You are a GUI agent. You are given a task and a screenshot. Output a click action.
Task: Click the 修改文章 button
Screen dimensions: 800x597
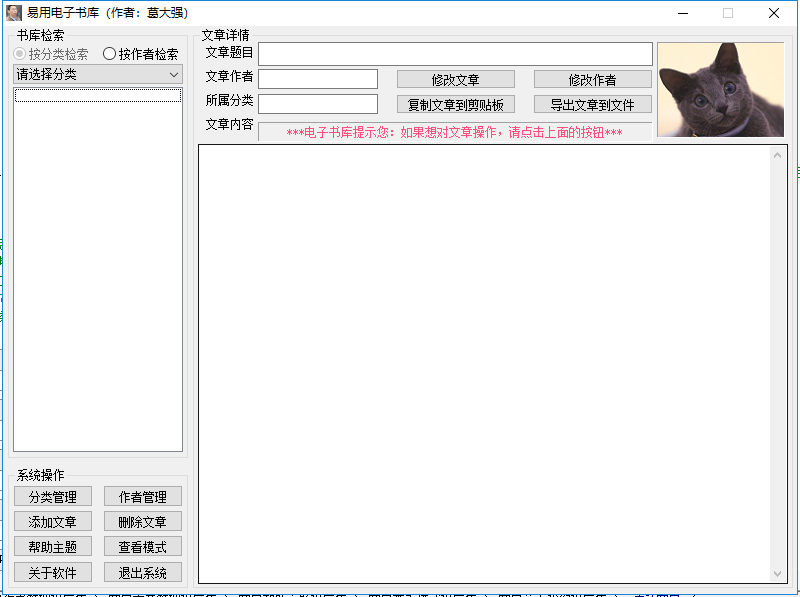pyautogui.click(x=456, y=80)
